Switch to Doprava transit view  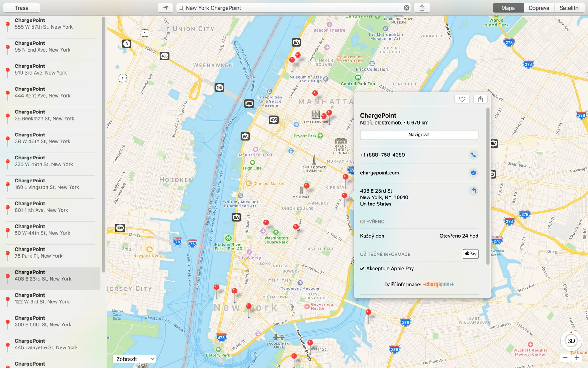539,8
